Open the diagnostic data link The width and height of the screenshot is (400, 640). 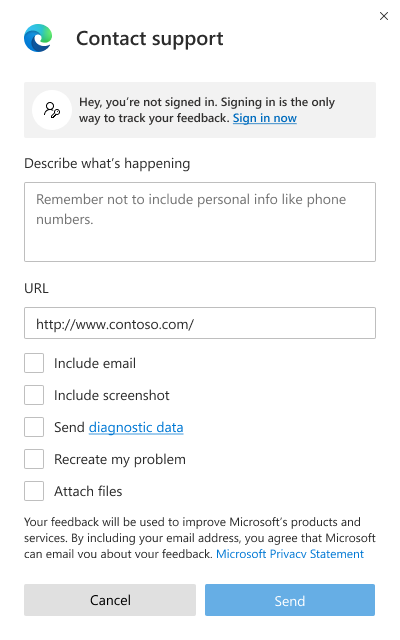136,427
